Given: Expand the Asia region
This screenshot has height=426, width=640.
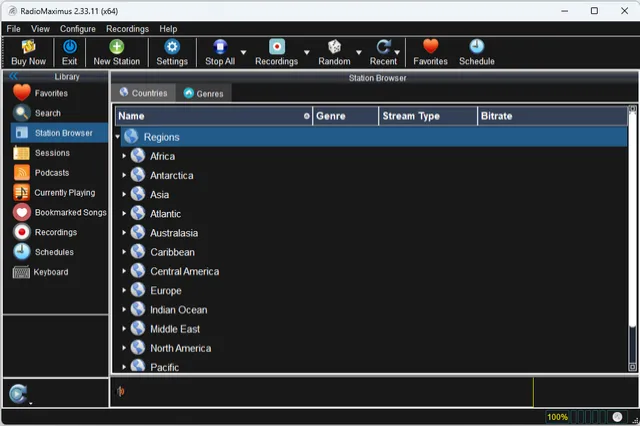Looking at the screenshot, I should [x=124, y=194].
